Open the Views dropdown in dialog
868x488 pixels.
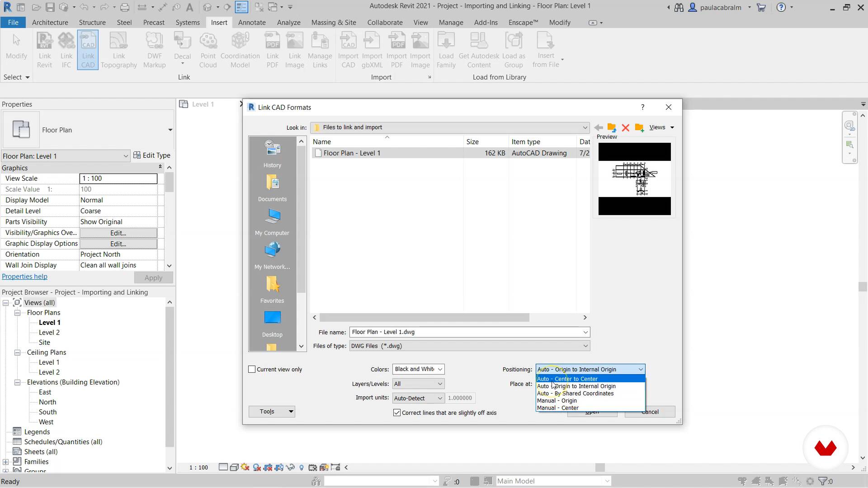coord(662,127)
